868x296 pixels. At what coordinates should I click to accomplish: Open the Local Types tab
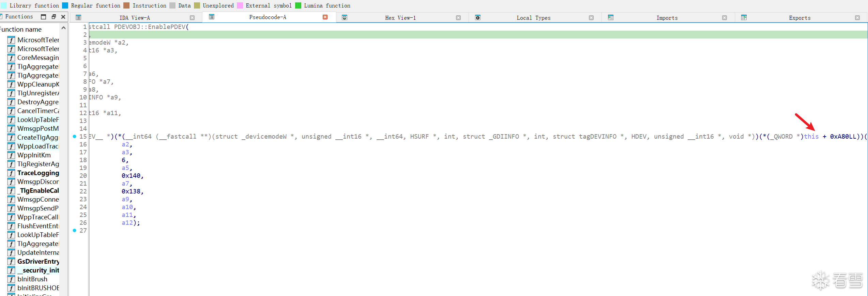533,18
